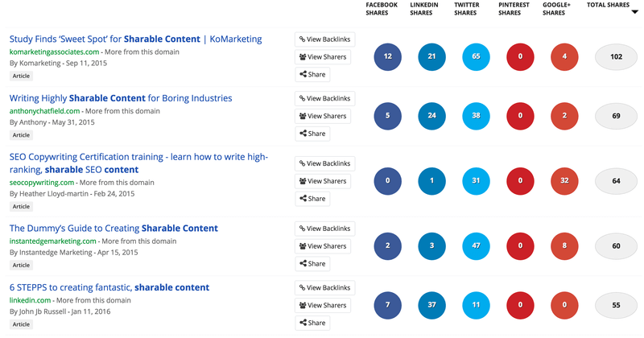Sort results by the Facebook Shares column header
This screenshot has width=644, height=338.
(x=382, y=9)
